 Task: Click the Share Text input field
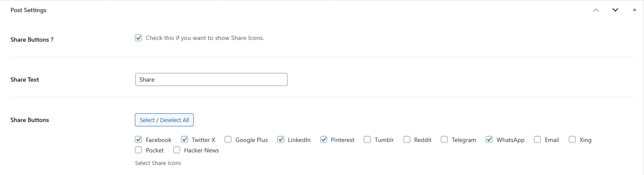point(211,79)
